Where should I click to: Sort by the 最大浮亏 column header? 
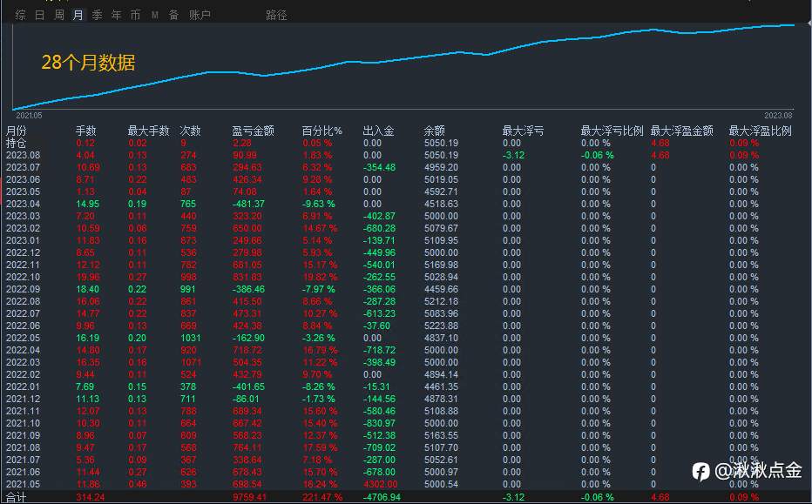coord(523,131)
